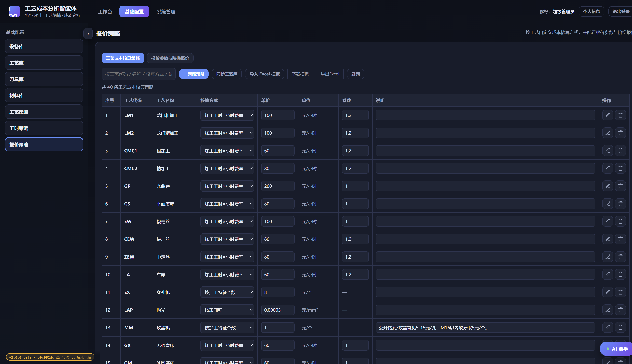The width and height of the screenshot is (632, 364).
Task: Expand 核算方式 dropdown for CMC2 精加工
Action: pos(227,169)
